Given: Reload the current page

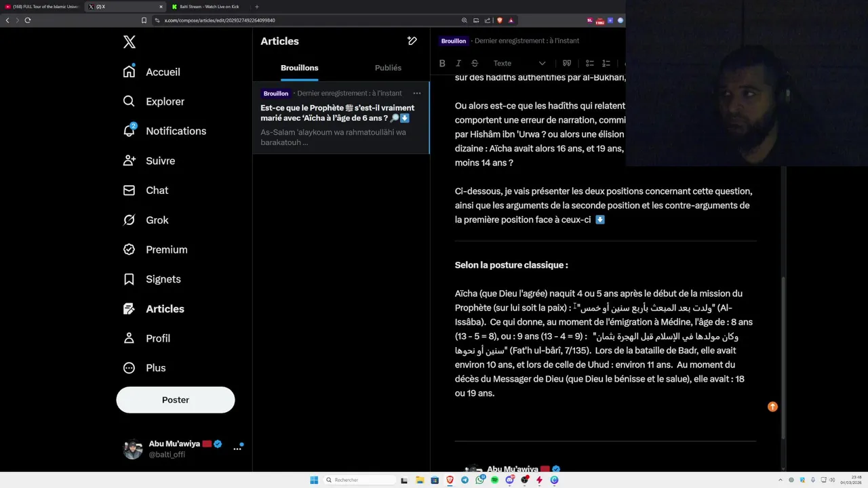Looking at the screenshot, I should click(x=28, y=20).
